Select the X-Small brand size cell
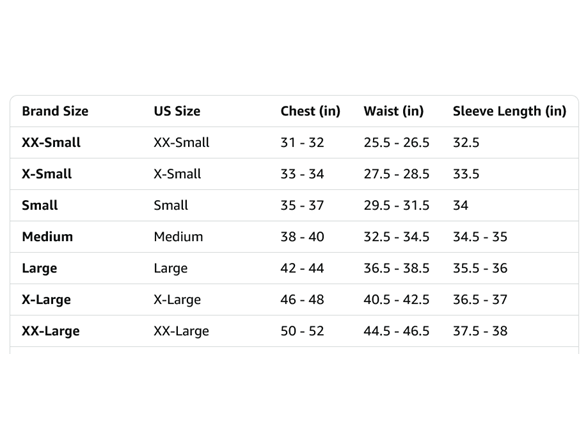588x441 pixels. click(47, 174)
